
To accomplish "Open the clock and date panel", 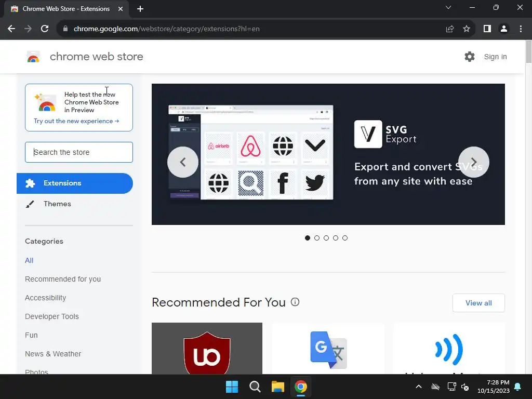I will pyautogui.click(x=494, y=387).
